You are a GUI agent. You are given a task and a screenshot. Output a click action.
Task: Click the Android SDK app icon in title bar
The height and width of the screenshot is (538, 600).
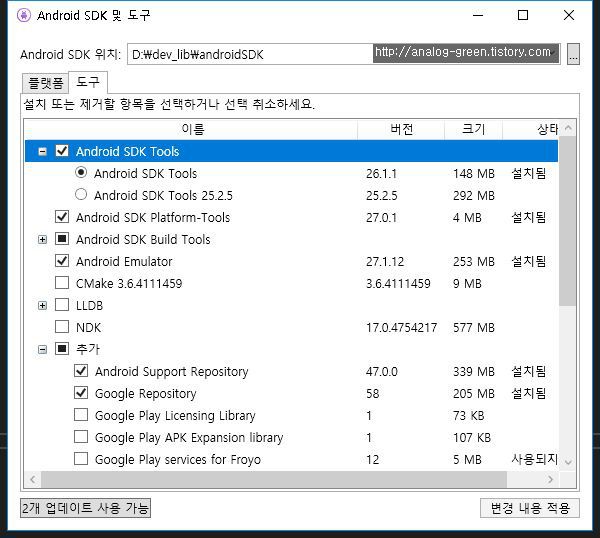[24, 15]
